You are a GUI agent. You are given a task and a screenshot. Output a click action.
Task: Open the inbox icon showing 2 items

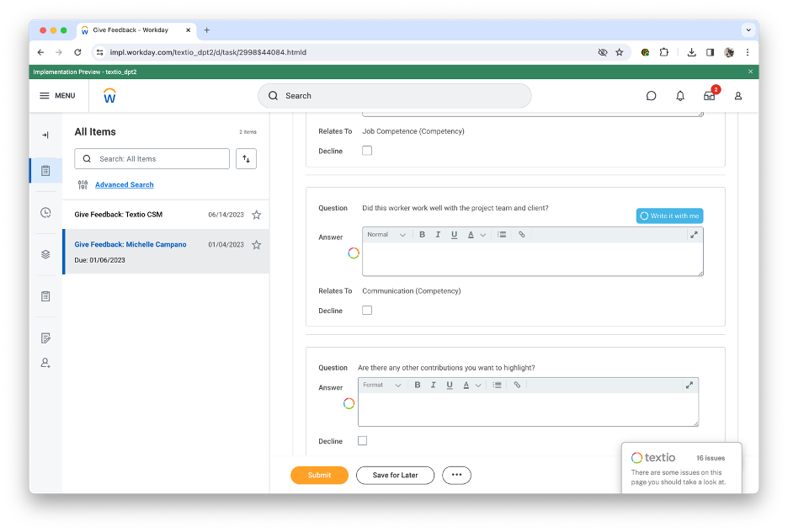tap(709, 96)
